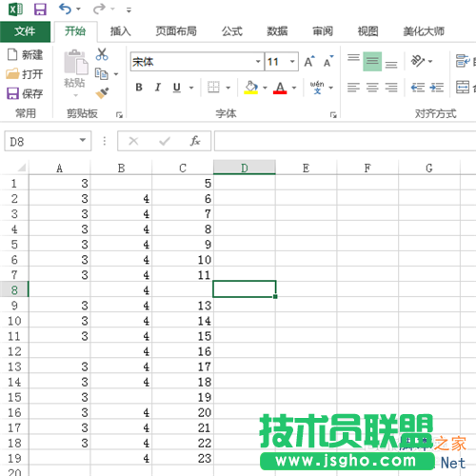Apply yellow Fill Color bucket

251,88
